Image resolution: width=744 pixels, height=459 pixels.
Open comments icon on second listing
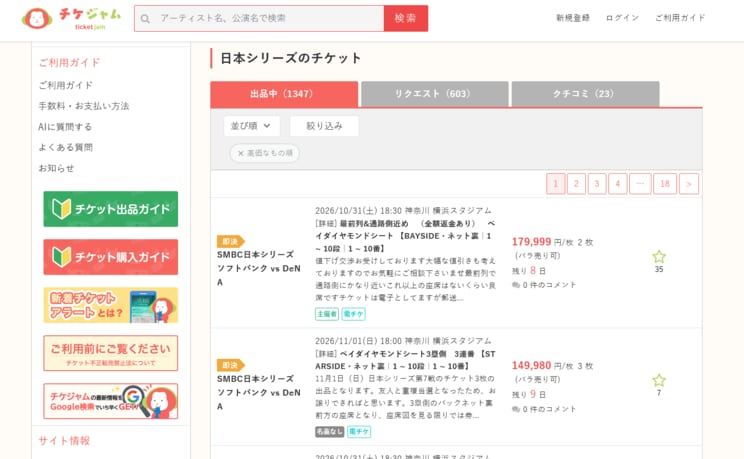click(x=516, y=409)
